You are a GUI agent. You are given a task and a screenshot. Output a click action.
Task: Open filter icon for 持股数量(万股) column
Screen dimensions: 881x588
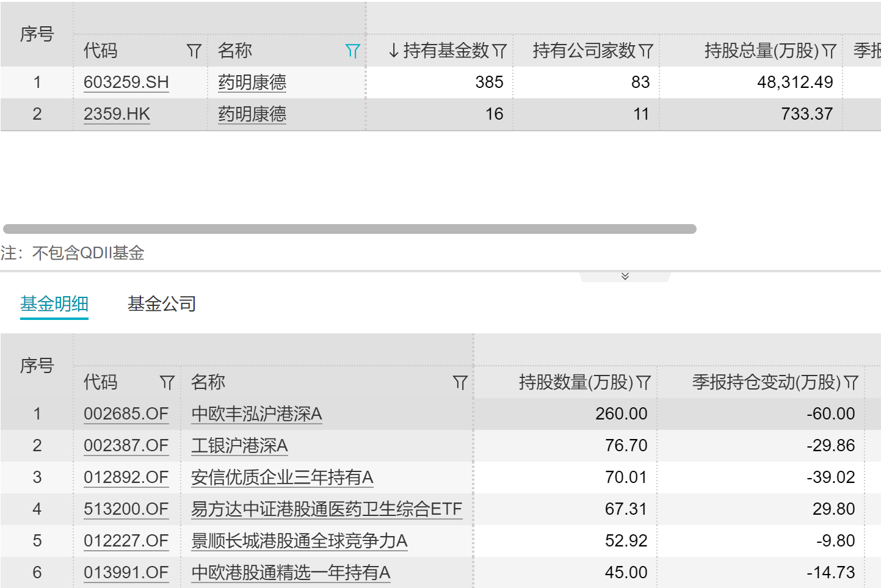(x=644, y=383)
